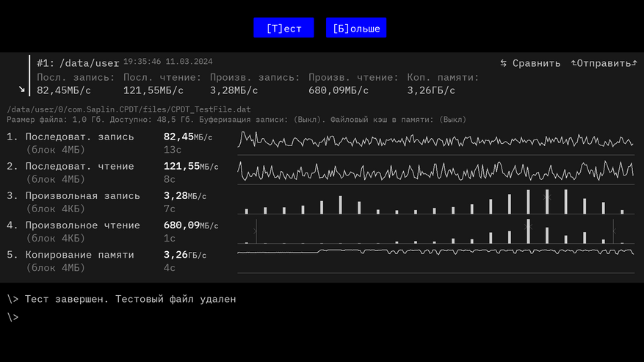644x362 pixels.
Task: Click the Тест завершен console message
Action: click(130, 299)
